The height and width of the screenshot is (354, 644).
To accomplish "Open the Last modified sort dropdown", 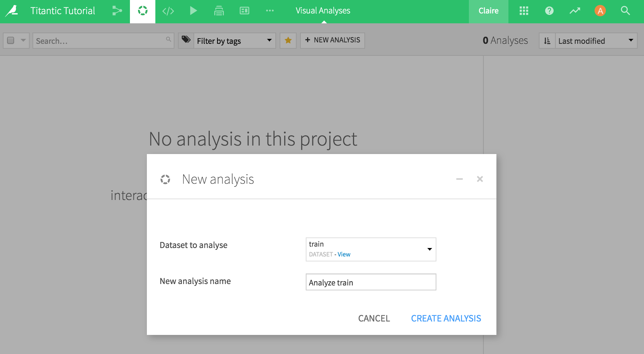I will (x=596, y=41).
